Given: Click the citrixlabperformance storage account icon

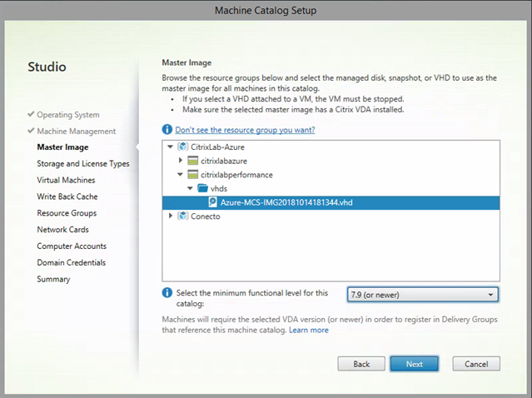Looking at the screenshot, I should (x=192, y=175).
